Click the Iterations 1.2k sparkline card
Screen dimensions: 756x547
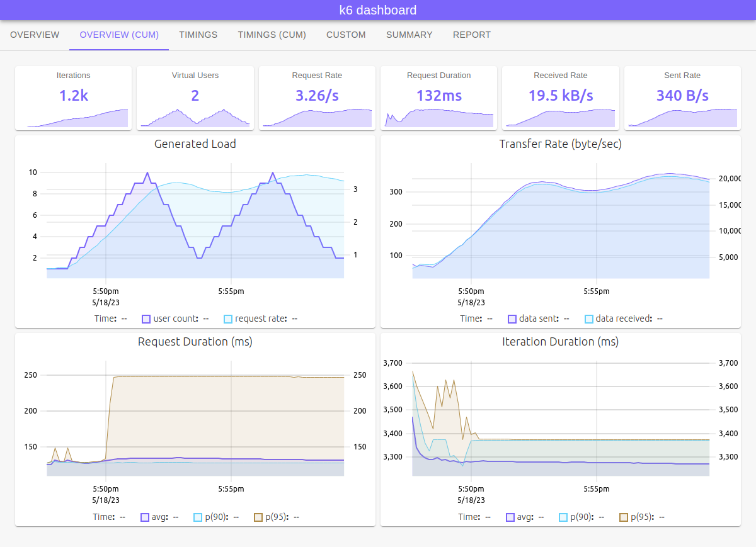tap(74, 98)
